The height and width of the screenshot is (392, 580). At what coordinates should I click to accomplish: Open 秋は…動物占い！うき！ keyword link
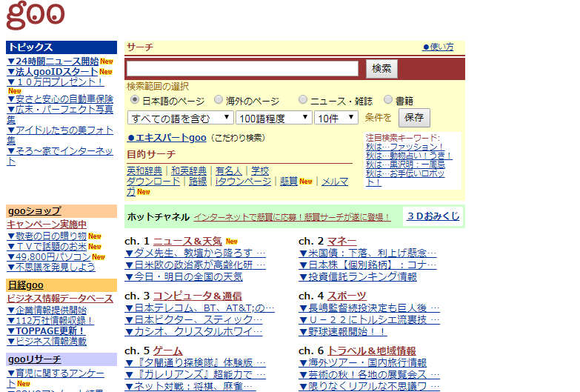[409, 156]
